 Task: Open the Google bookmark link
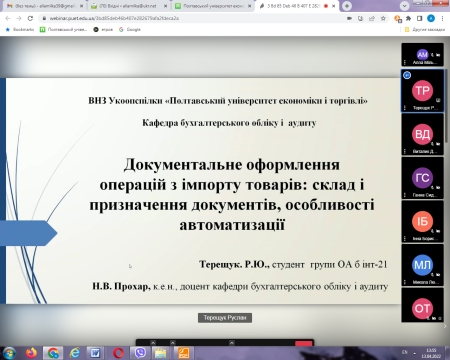130,29
